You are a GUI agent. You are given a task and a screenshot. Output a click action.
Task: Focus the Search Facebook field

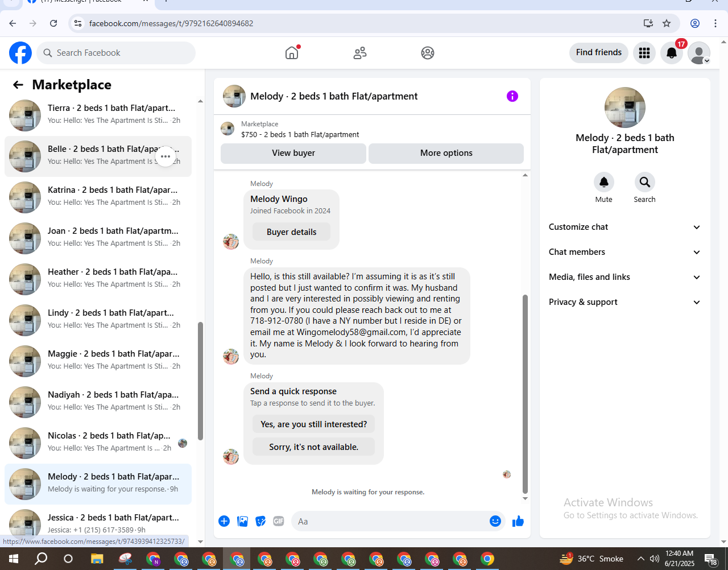pyautogui.click(x=116, y=53)
